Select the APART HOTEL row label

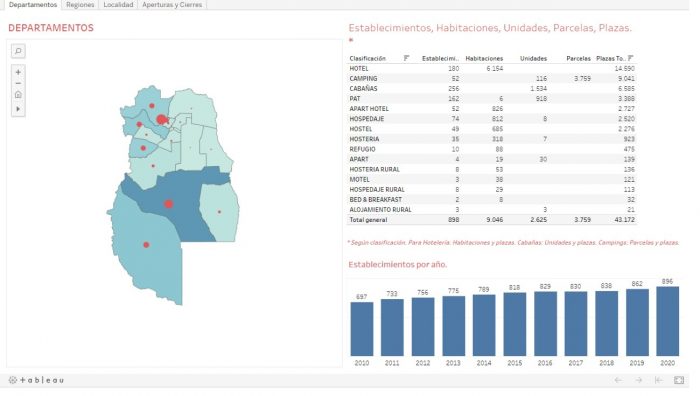pos(369,108)
